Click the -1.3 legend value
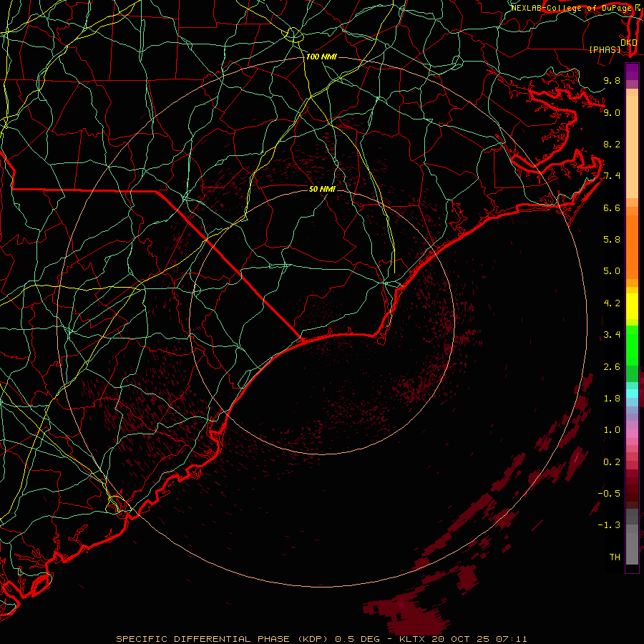644x644 pixels. [609, 525]
